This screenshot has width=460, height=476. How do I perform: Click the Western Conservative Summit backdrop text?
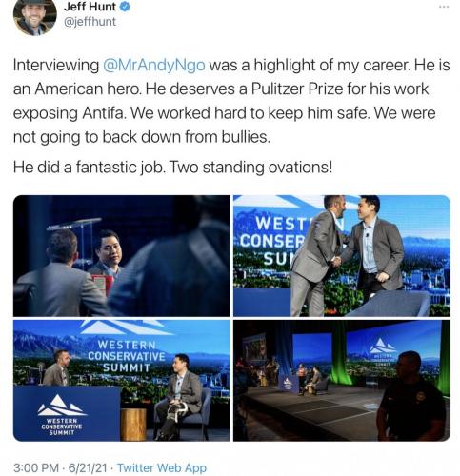(x=127, y=356)
